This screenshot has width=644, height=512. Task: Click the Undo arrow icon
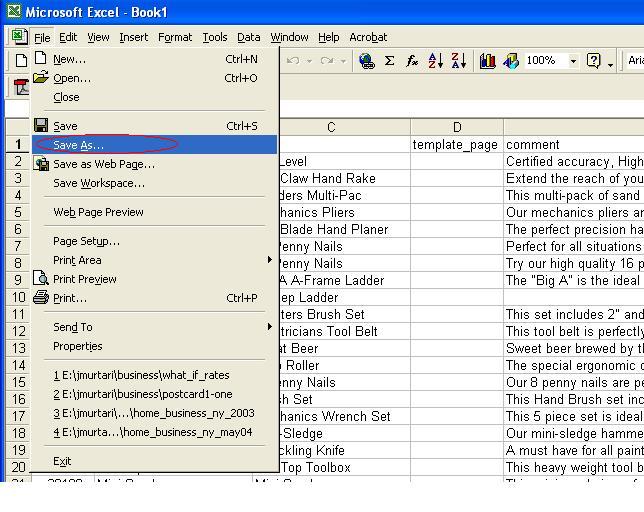tap(293, 61)
